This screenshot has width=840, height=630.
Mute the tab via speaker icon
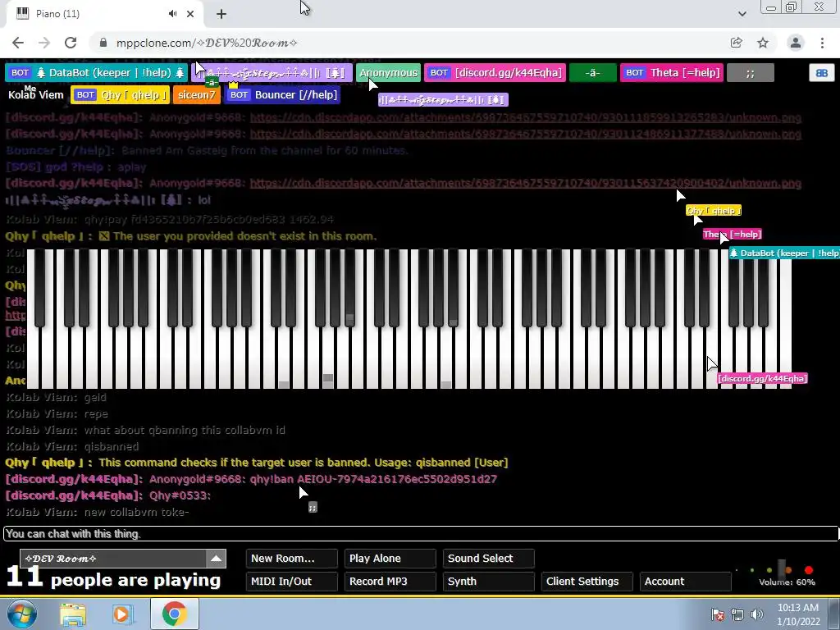[x=172, y=14]
